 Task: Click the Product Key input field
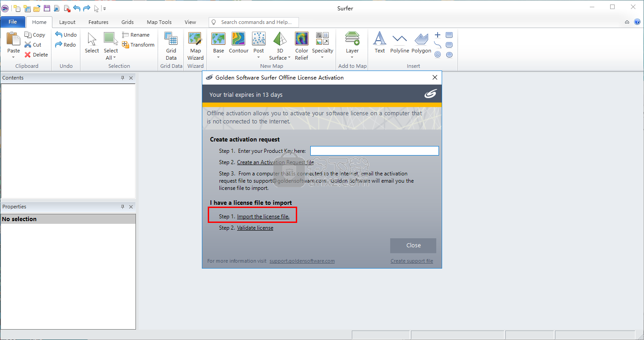(x=374, y=151)
